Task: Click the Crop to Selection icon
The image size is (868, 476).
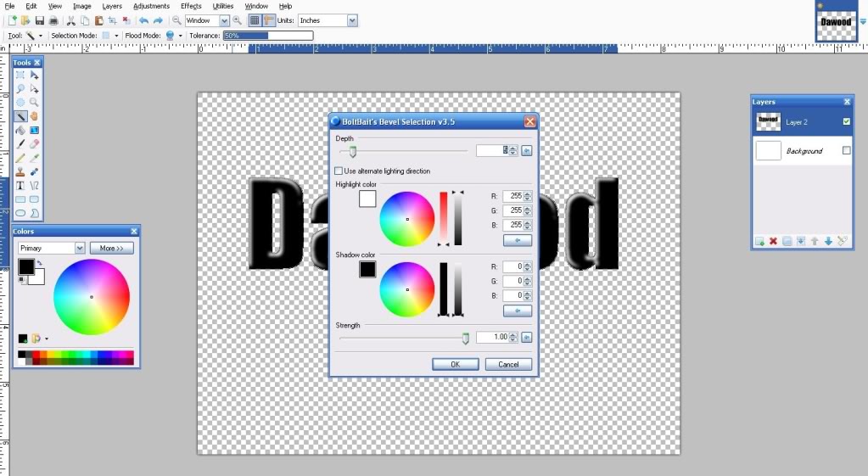Action: [x=112, y=20]
